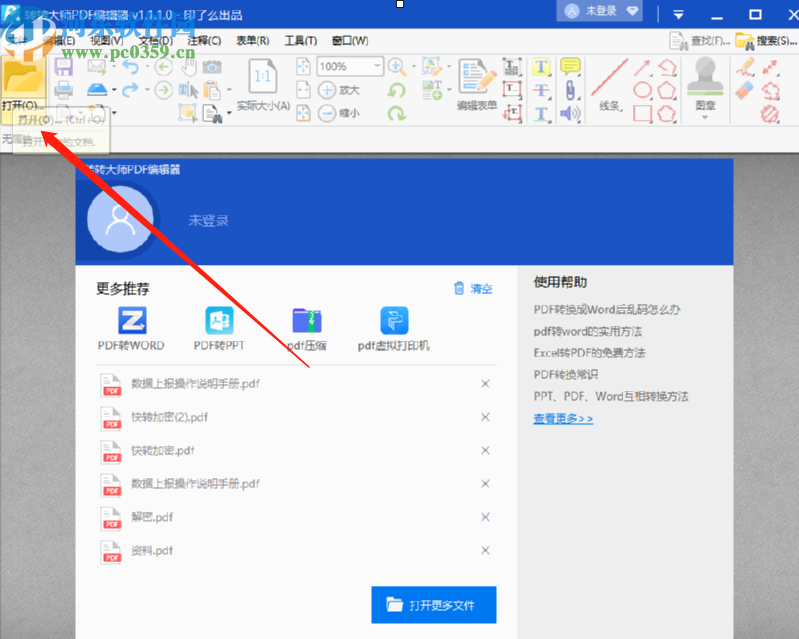
Task: Select the Snapshot camera tool
Action: [212, 67]
